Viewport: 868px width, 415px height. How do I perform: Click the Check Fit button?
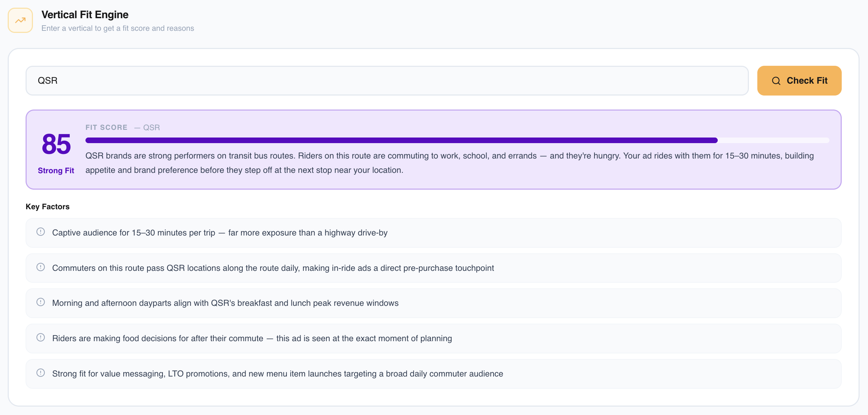tap(799, 80)
